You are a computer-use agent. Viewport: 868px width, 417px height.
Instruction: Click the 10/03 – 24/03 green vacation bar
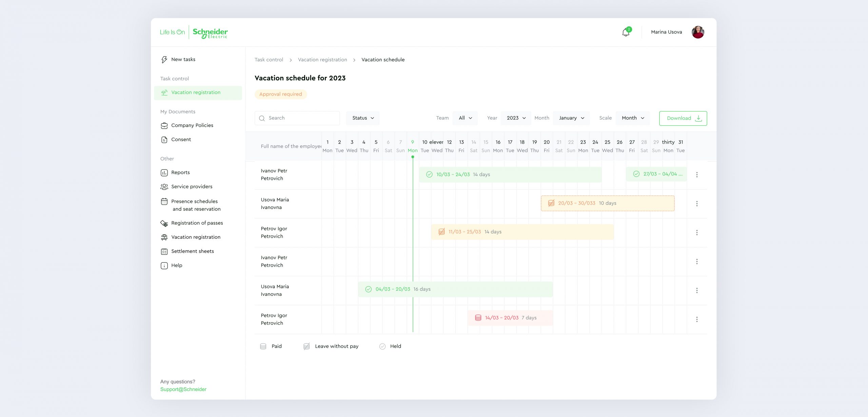(x=510, y=174)
